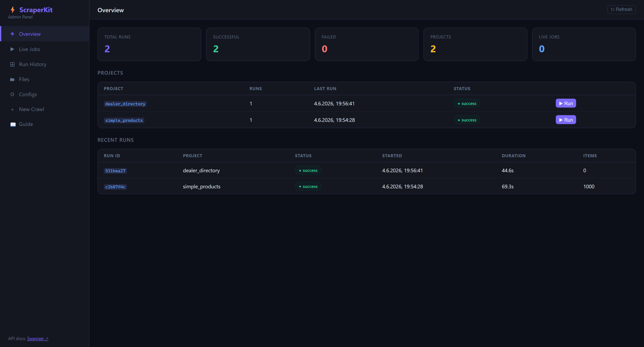The height and width of the screenshot is (347, 644).
Task: Open run ID c2b87f4c
Action: (x=115, y=187)
